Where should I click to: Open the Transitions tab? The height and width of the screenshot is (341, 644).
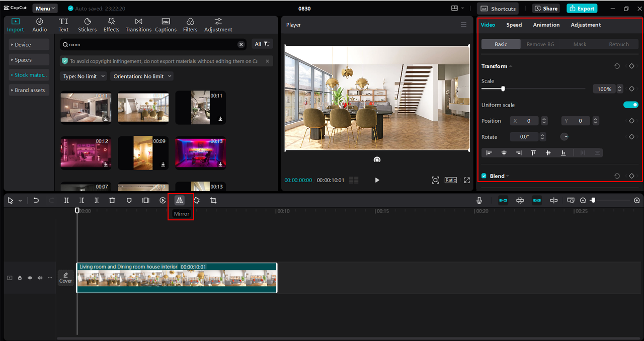(x=138, y=25)
